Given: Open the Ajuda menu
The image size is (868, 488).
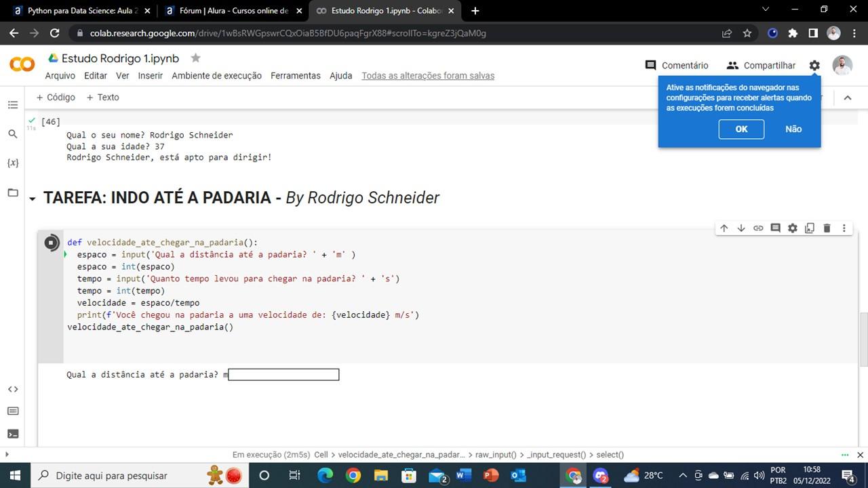Looking at the screenshot, I should click(x=341, y=76).
